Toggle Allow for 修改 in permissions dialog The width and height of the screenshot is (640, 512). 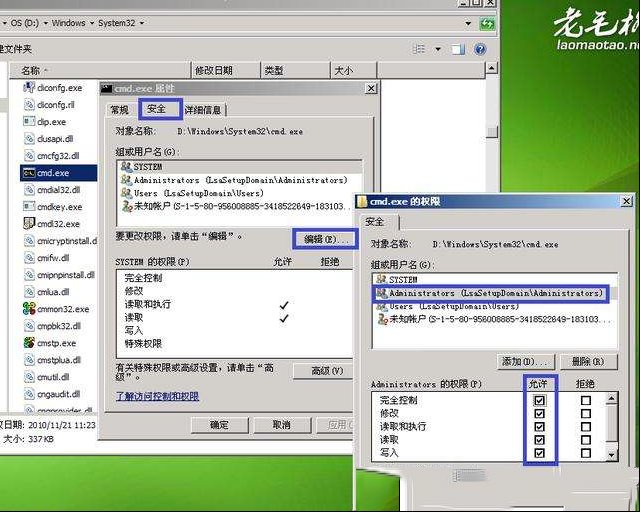[539, 414]
